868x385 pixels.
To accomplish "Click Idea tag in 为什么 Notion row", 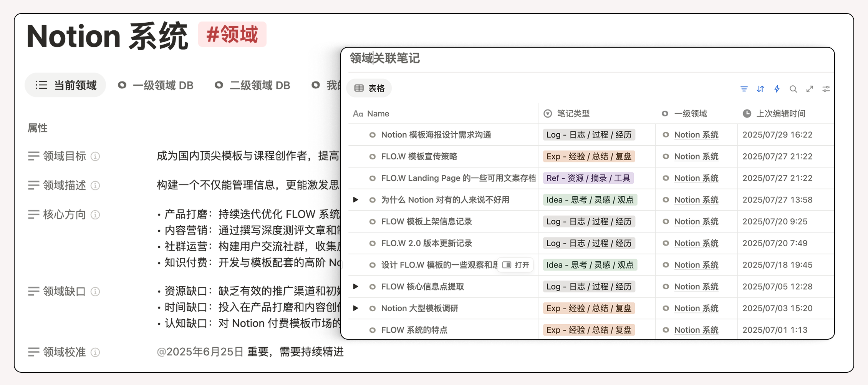I will point(590,200).
